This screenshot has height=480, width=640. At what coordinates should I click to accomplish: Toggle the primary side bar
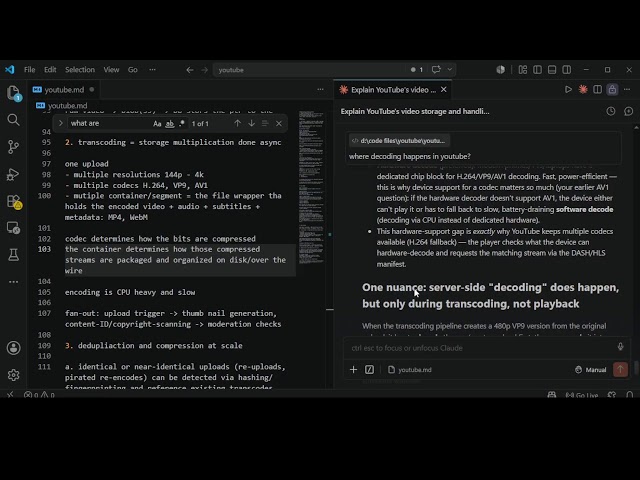(x=538, y=69)
